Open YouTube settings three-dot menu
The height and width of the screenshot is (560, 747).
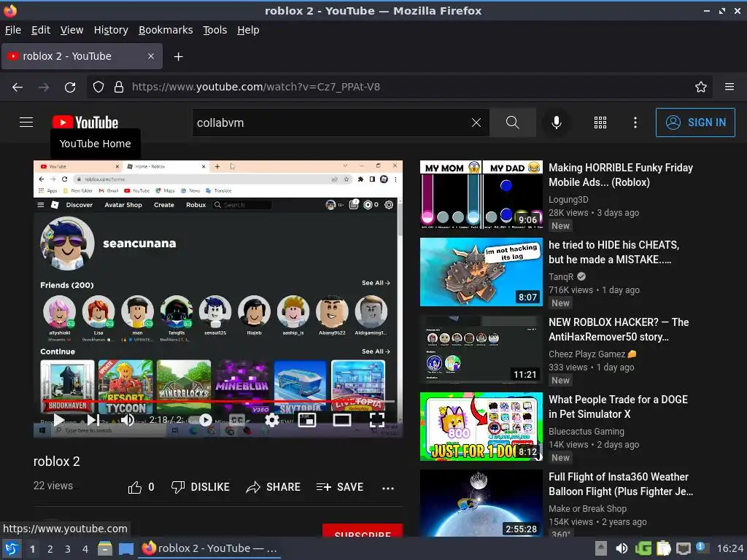coord(635,122)
